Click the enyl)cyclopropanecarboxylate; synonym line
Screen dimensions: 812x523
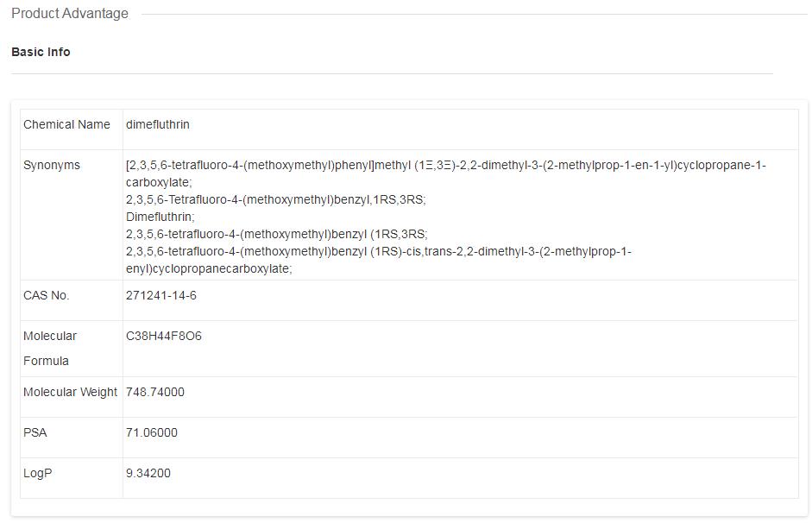point(209,268)
